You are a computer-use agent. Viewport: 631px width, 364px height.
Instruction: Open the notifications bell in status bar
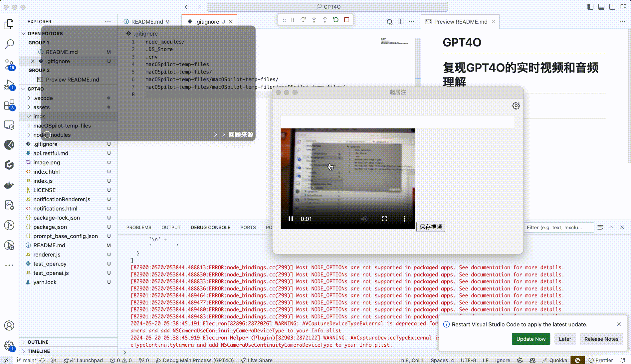pos(623,360)
